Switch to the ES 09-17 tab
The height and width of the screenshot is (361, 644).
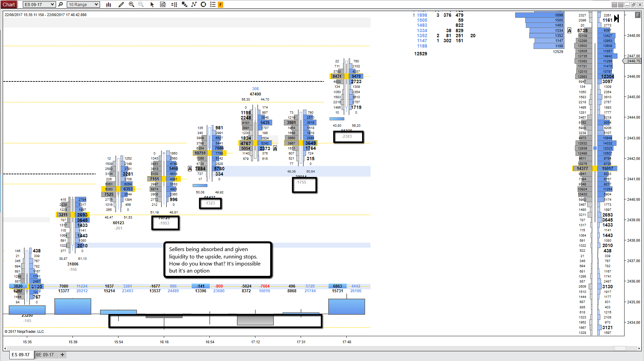[21, 355]
